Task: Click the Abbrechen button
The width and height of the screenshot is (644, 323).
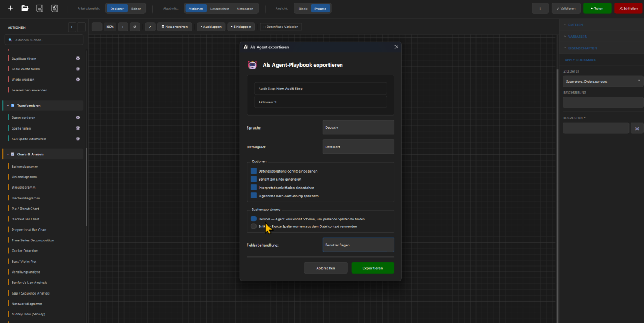Action: 325,268
